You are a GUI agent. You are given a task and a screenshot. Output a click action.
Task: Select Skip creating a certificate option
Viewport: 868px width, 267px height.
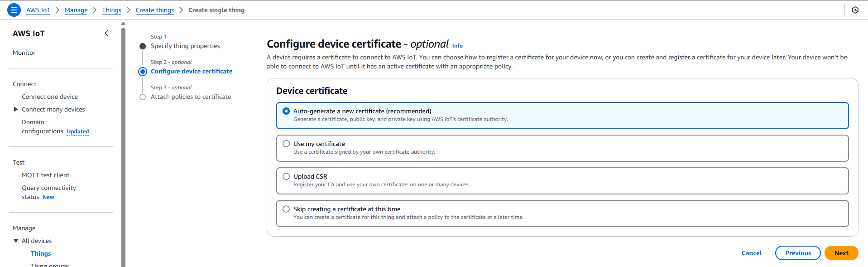[x=286, y=209]
